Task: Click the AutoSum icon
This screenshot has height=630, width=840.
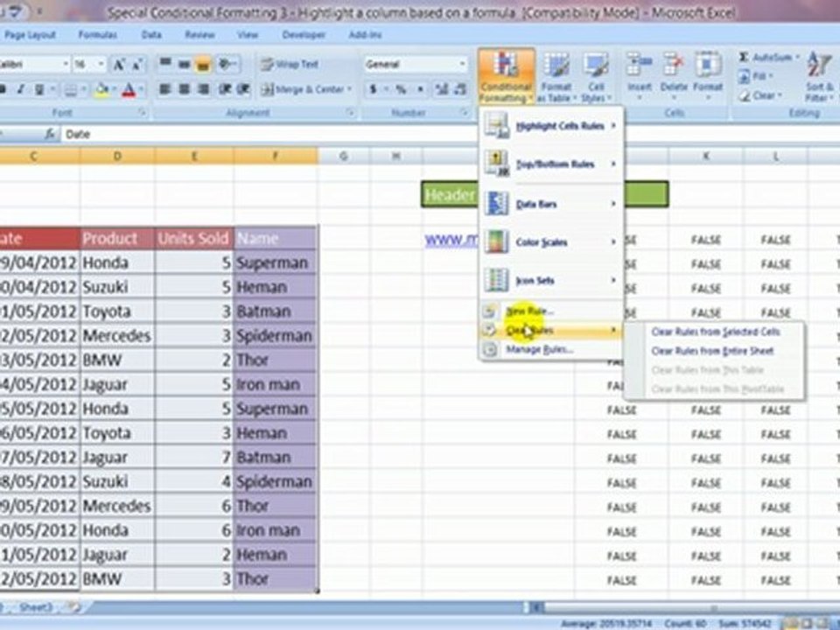Action: (x=744, y=57)
